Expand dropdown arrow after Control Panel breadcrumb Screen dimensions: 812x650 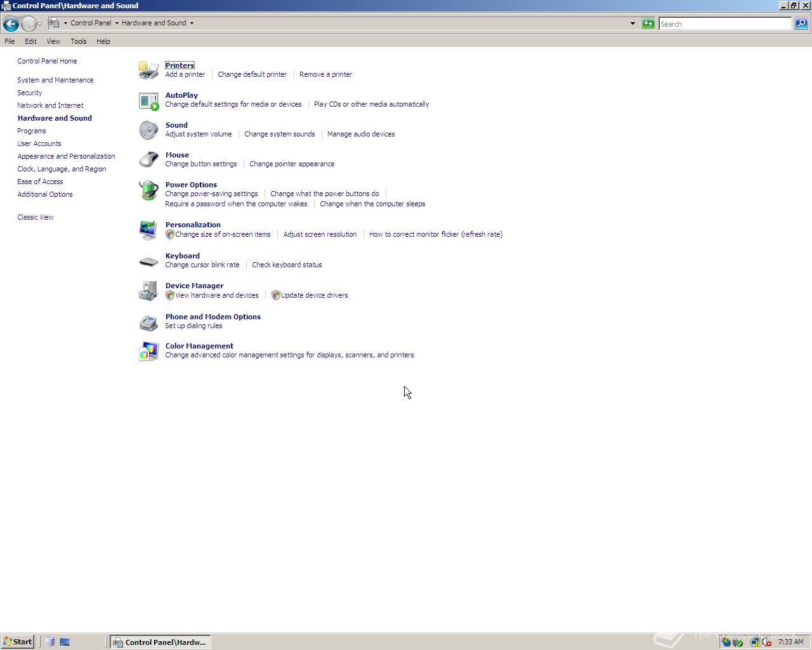(117, 23)
